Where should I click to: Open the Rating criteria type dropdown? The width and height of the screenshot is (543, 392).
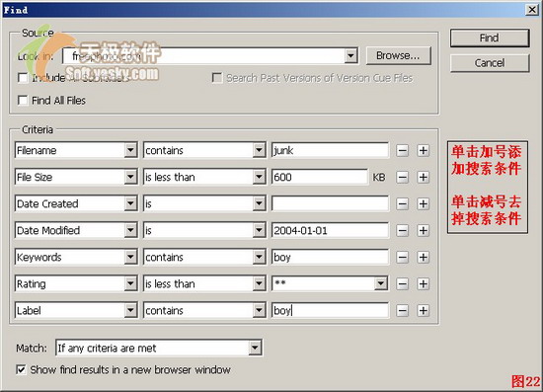(130, 283)
